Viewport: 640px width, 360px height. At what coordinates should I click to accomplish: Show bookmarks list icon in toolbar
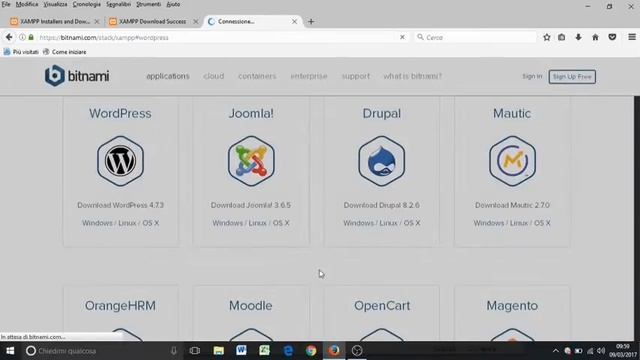(x=562, y=37)
